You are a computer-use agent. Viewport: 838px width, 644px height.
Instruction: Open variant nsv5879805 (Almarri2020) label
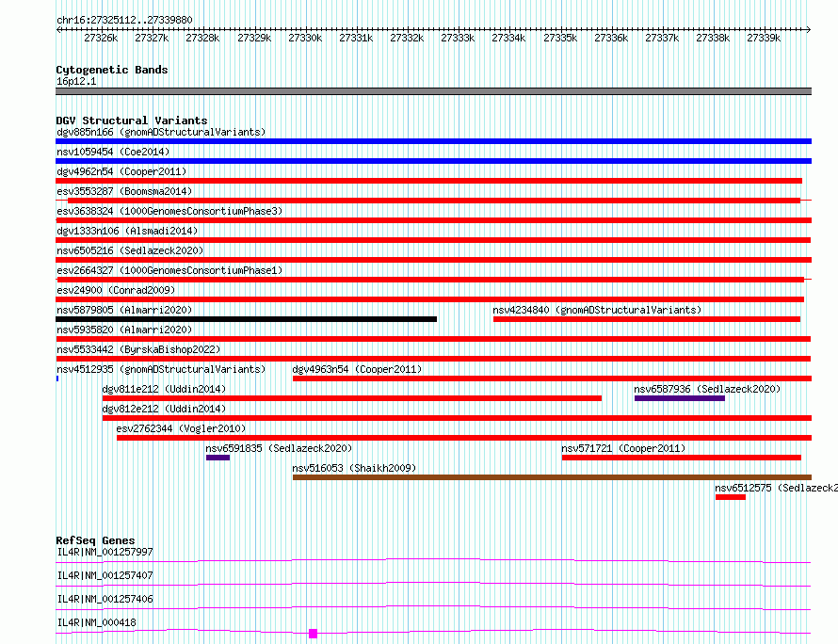click(x=124, y=310)
